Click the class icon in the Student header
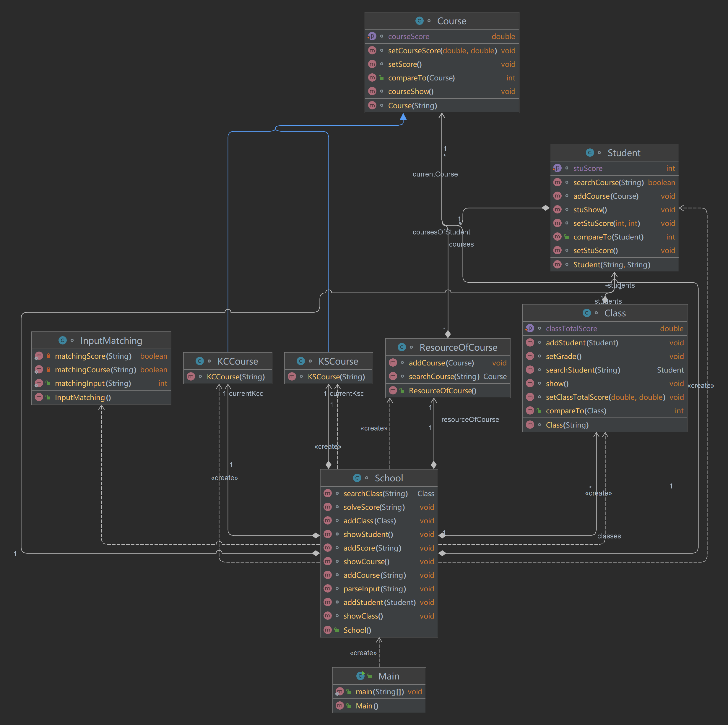 [590, 153]
